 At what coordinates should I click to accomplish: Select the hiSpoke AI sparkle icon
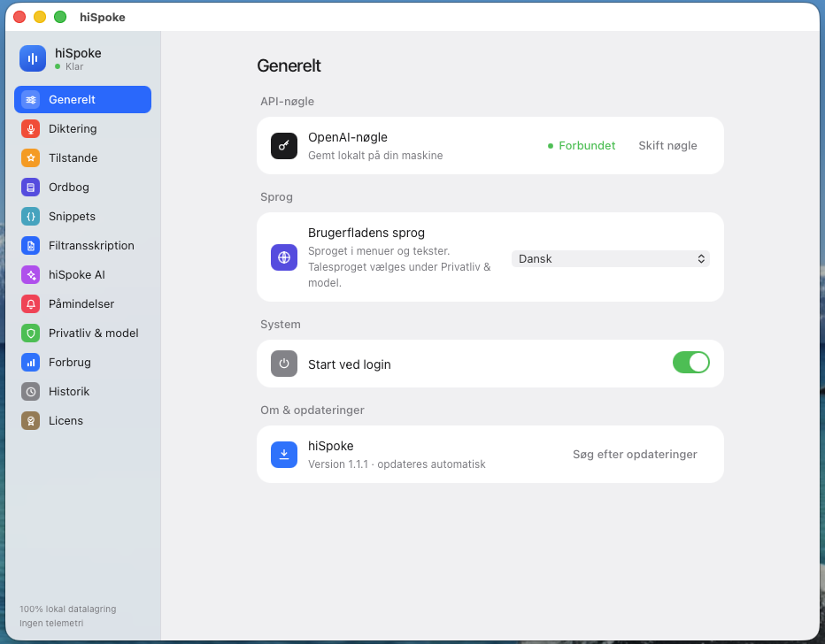[30, 274]
